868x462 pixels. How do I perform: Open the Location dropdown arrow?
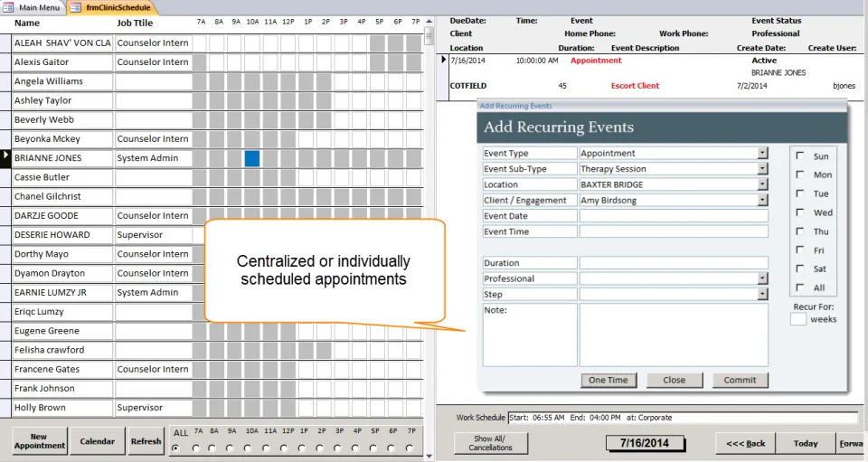763,184
